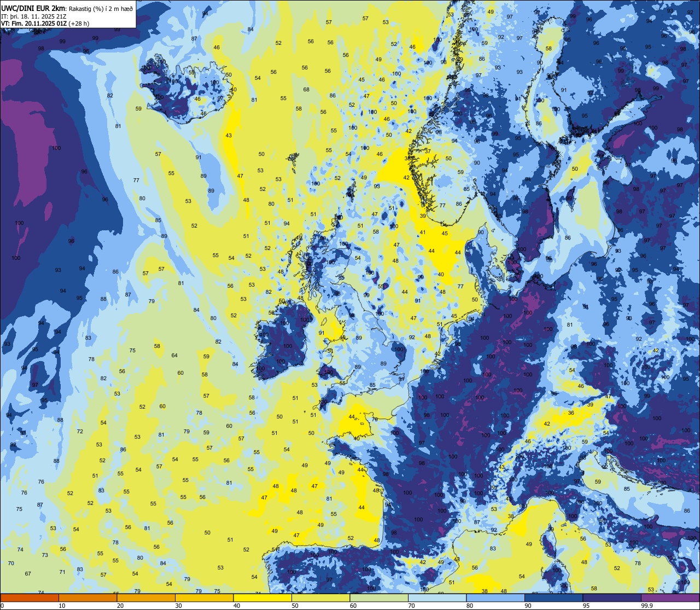Click the legend tick label 50
This screenshot has width=700, height=610.
295,606
